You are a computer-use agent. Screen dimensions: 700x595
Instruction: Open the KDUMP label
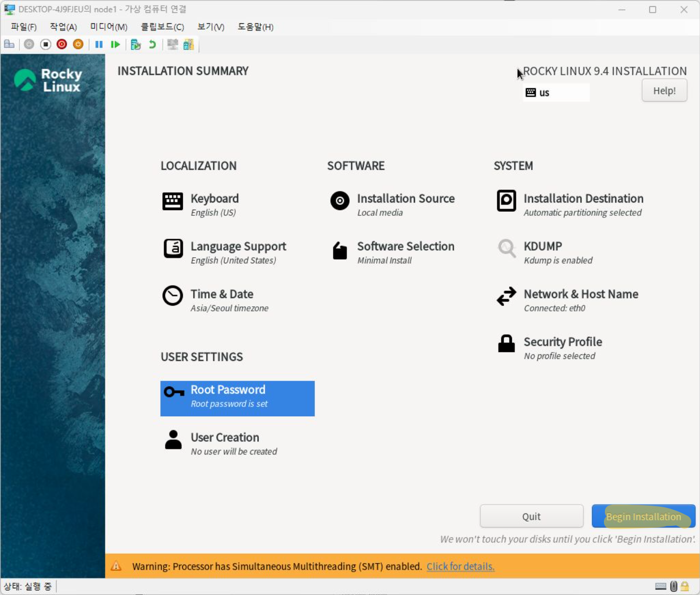(x=542, y=246)
